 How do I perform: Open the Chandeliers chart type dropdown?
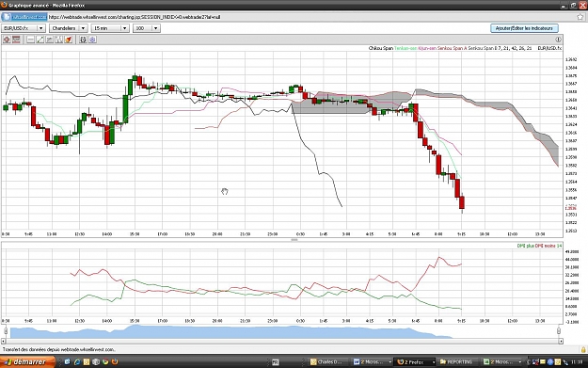coord(69,28)
